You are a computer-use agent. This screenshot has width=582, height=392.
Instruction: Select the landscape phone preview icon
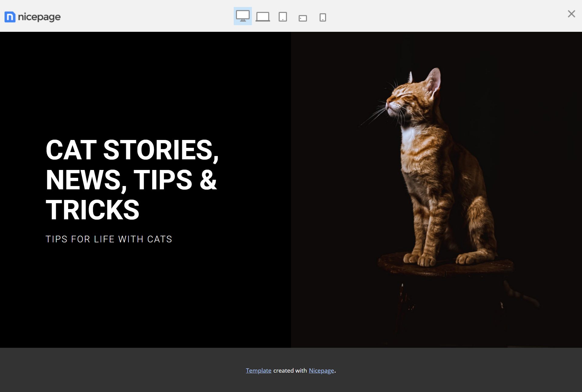pos(303,18)
